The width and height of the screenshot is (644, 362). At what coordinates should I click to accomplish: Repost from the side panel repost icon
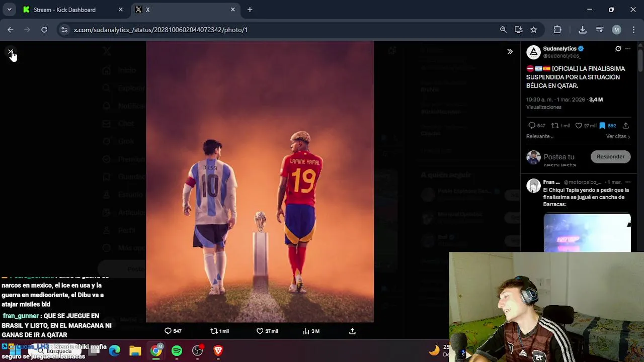pyautogui.click(x=555, y=126)
